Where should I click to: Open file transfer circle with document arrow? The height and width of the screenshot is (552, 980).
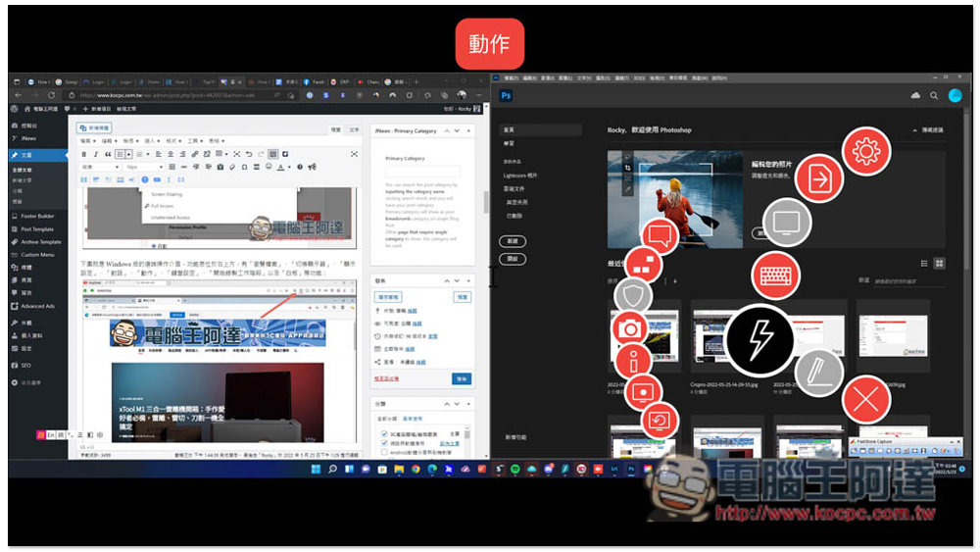[x=818, y=179]
